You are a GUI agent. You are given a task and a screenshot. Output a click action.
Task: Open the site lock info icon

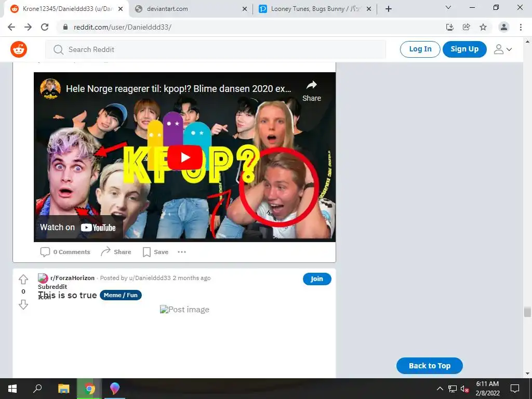[x=66, y=27]
